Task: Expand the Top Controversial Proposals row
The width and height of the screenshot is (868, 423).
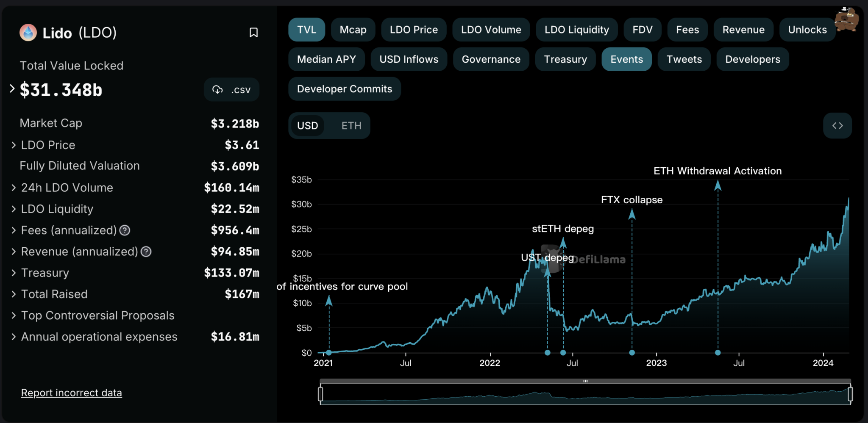Action: click(14, 315)
